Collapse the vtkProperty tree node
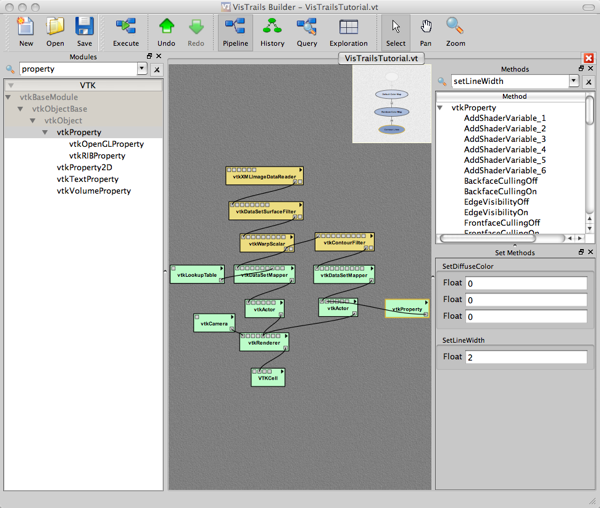 45,132
